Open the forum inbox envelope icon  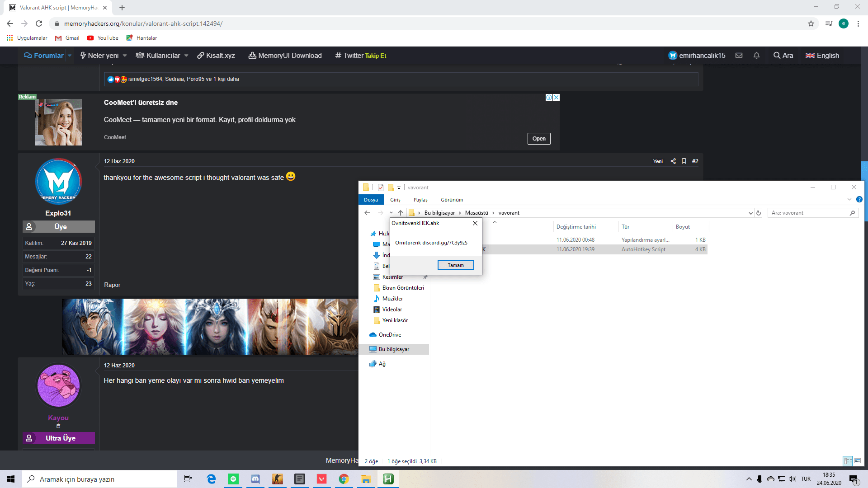coord(739,56)
